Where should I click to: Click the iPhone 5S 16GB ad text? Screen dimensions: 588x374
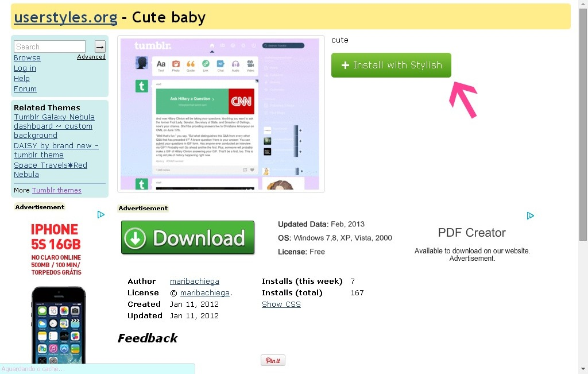coord(56,237)
